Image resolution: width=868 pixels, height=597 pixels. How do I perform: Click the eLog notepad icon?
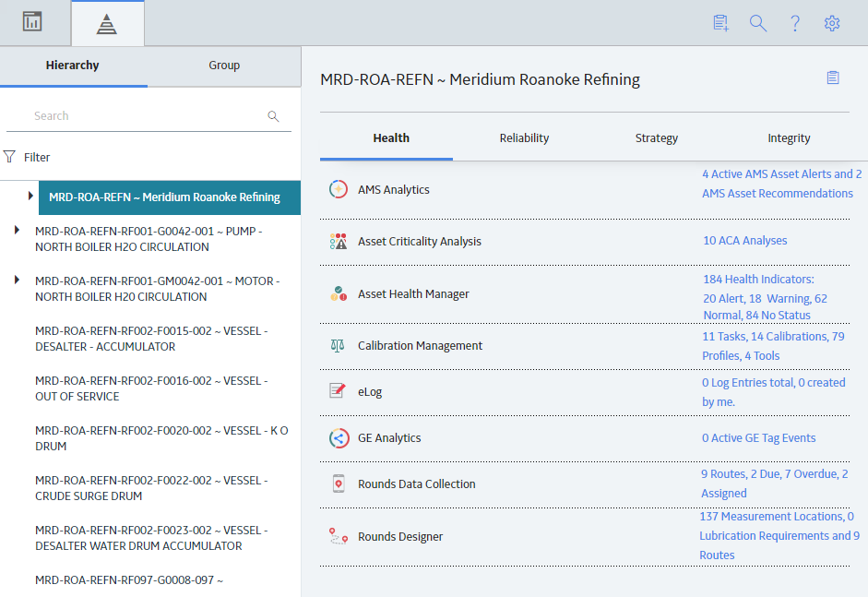pyautogui.click(x=338, y=391)
